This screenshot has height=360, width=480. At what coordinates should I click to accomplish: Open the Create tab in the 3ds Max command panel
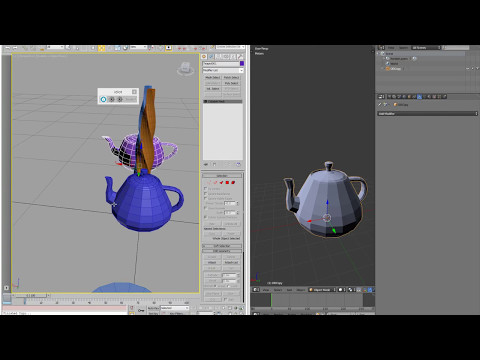[x=204, y=56]
